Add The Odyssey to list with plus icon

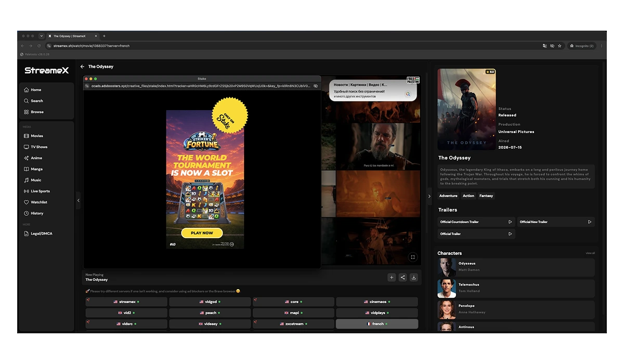pyautogui.click(x=392, y=278)
